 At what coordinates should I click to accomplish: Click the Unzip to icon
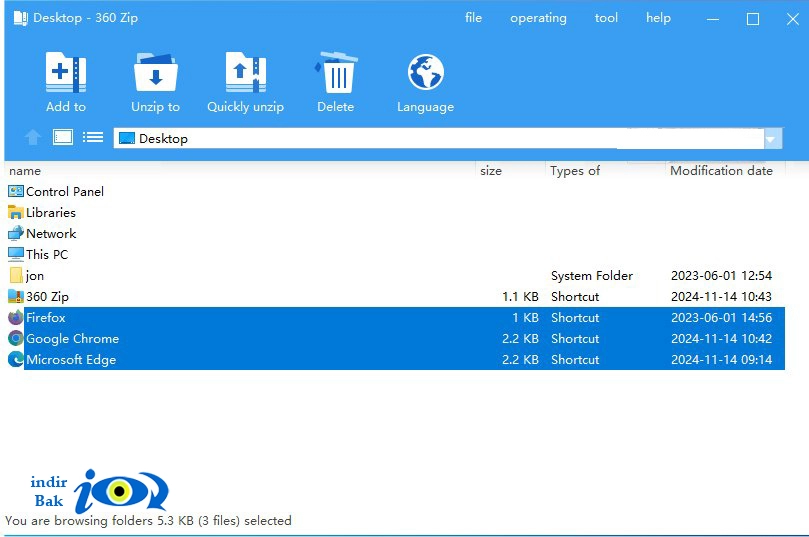(155, 73)
